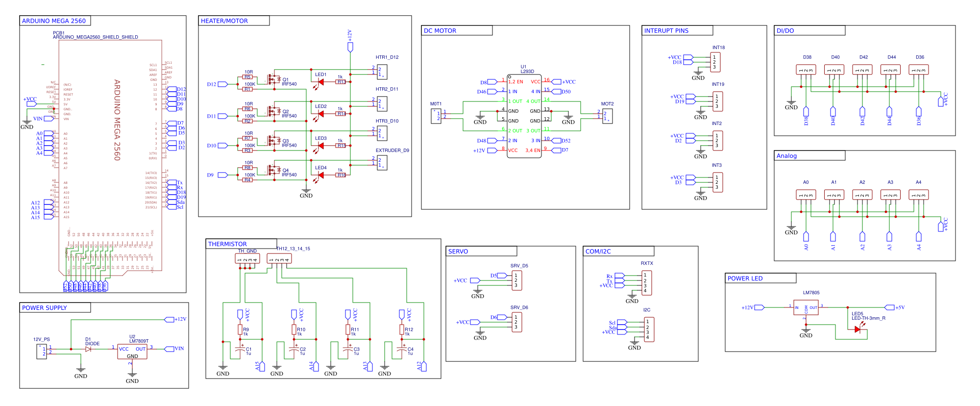Click the TH_GND thermistor connector
This screenshot has width=980, height=406.
click(x=247, y=258)
